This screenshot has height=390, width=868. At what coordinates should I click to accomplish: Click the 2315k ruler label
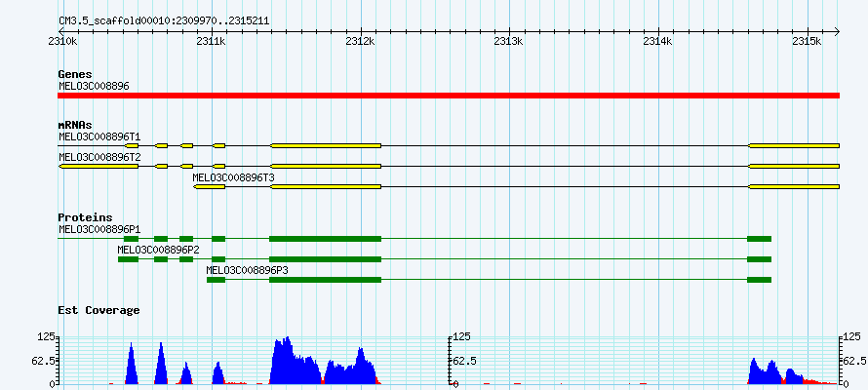(808, 41)
